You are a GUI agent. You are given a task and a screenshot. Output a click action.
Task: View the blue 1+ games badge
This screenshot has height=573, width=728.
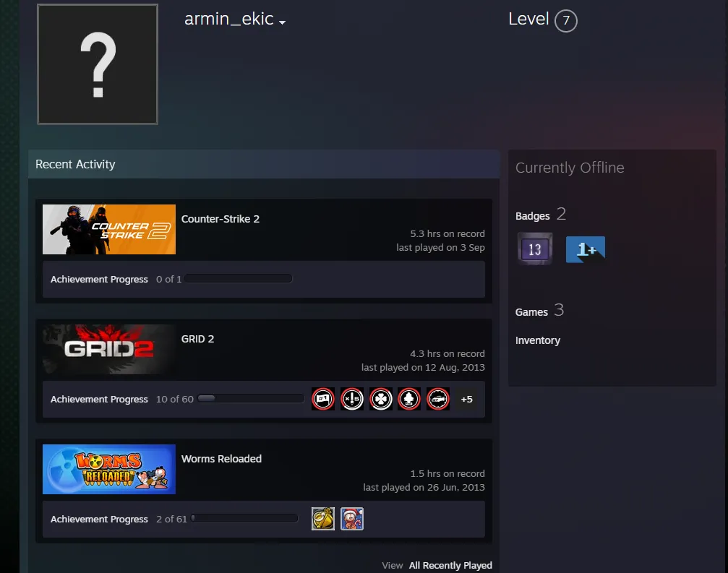[x=586, y=249]
